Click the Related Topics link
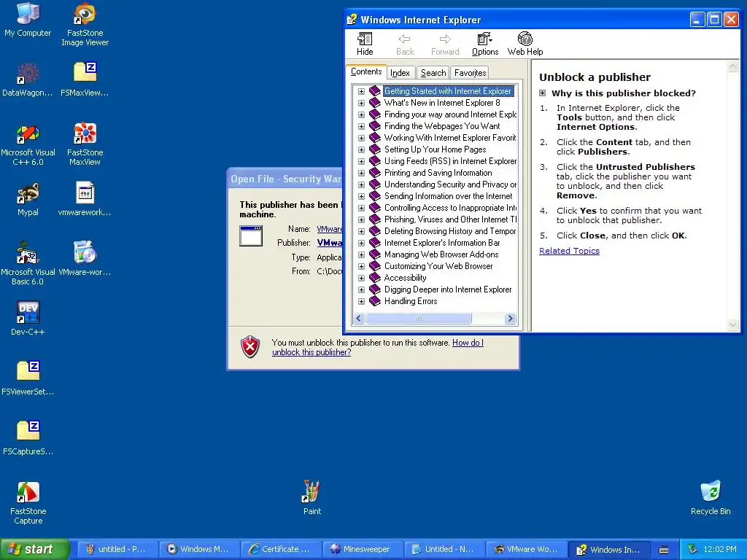The width and height of the screenshot is (747, 560). pos(569,251)
